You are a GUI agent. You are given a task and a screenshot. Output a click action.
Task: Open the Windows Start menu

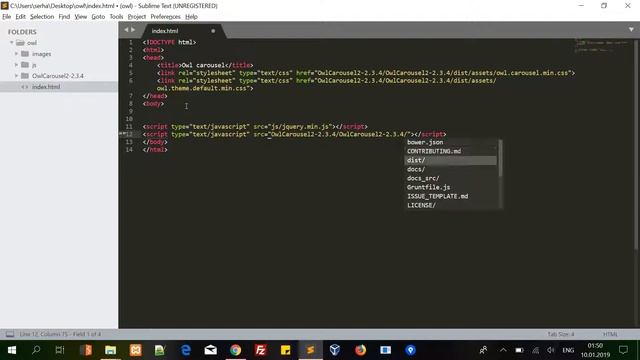(12, 350)
